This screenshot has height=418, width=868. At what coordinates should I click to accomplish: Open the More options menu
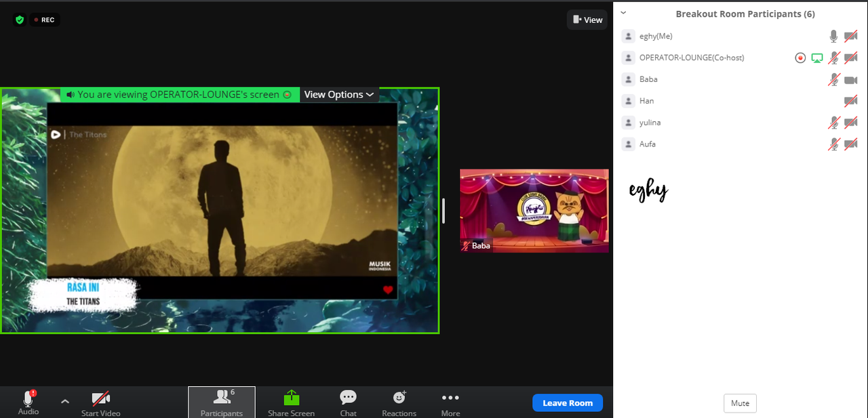click(x=450, y=403)
